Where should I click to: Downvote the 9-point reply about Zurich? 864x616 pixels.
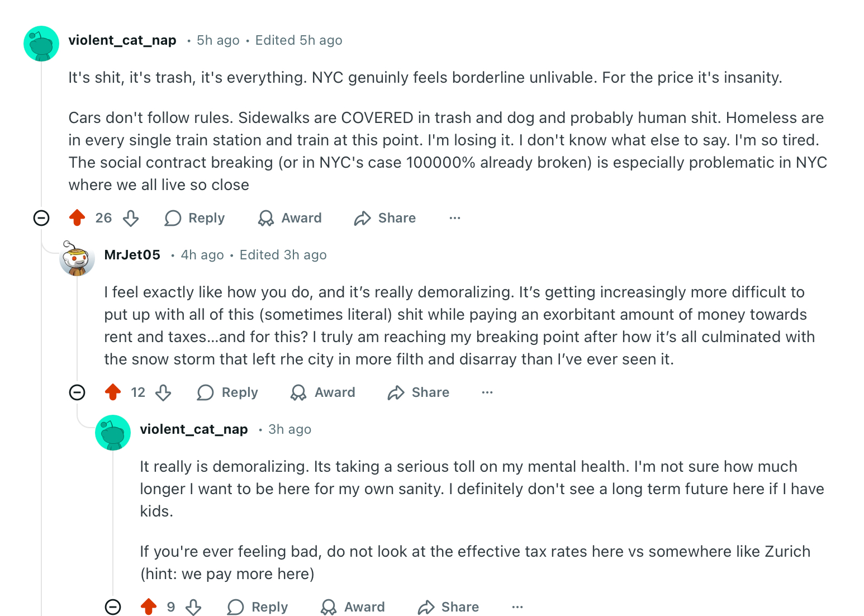(193, 606)
